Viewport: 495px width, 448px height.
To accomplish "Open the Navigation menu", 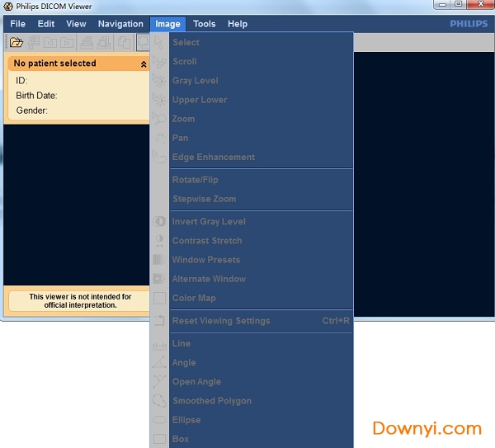I will coord(120,24).
